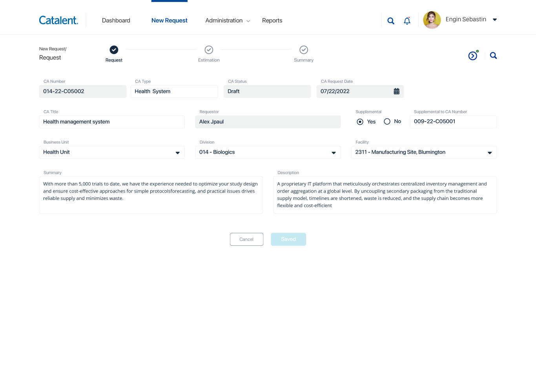The image size is (536, 392).
Task: Click the Saved button
Action: (288, 240)
